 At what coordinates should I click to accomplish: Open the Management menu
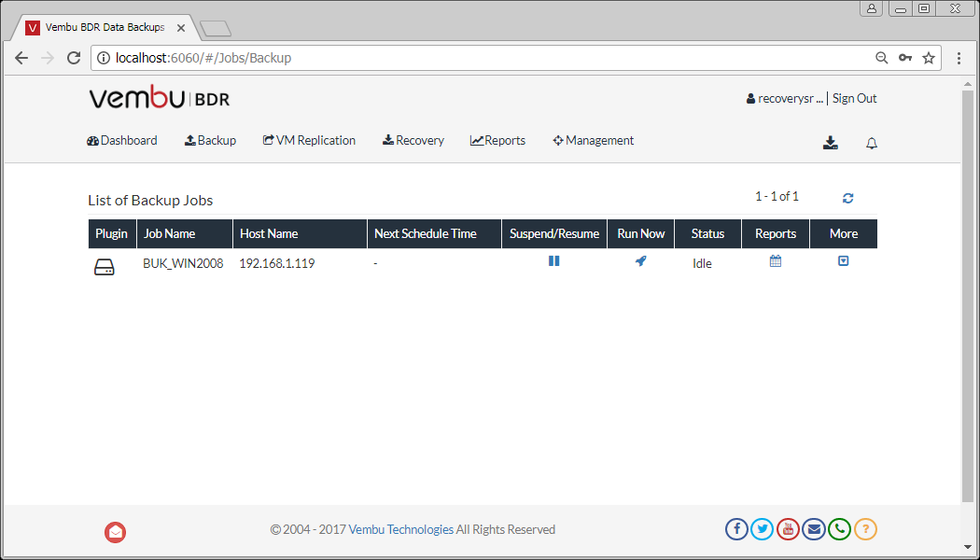pyautogui.click(x=593, y=141)
